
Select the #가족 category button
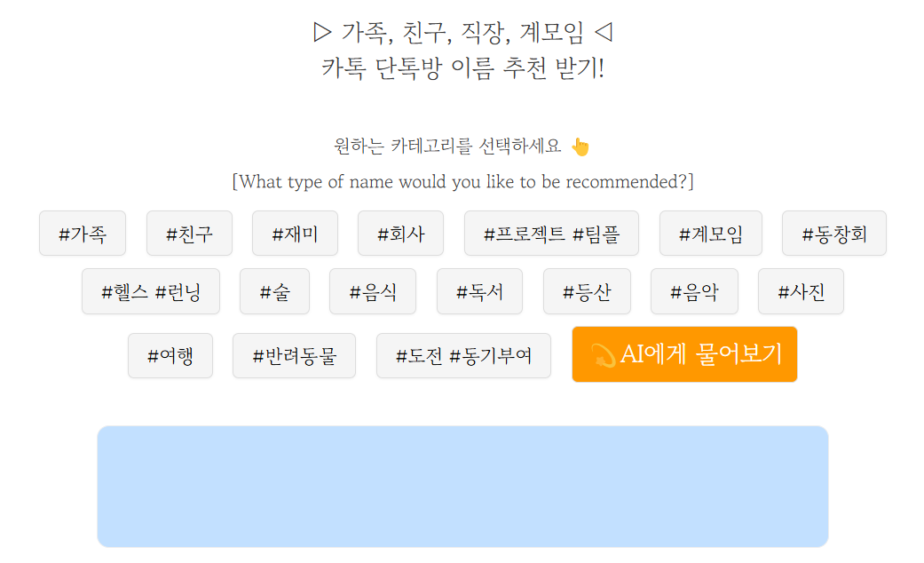pyautogui.click(x=82, y=233)
